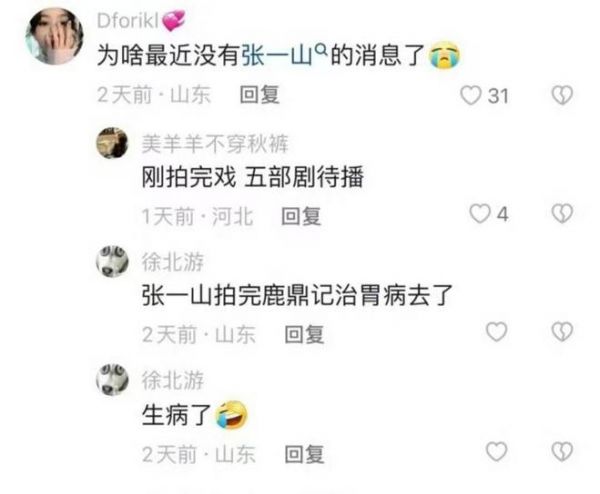Tap the username Dforikl

pyautogui.click(x=128, y=21)
